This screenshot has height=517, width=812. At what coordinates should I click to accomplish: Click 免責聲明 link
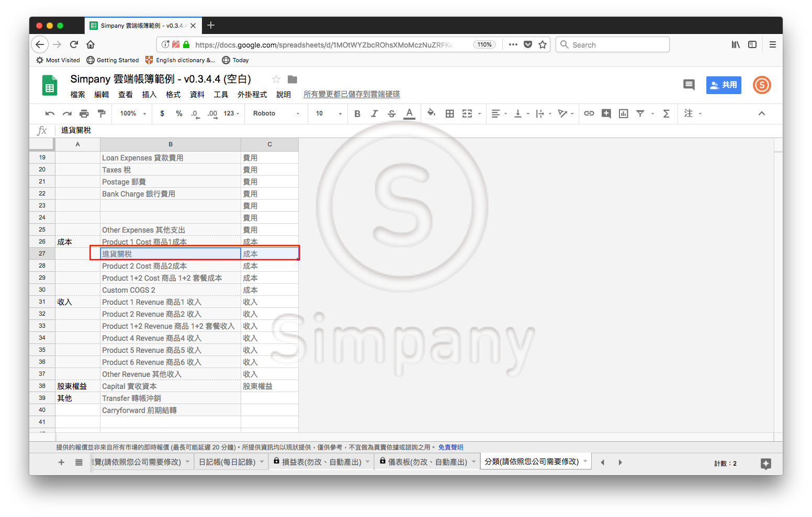(450, 447)
